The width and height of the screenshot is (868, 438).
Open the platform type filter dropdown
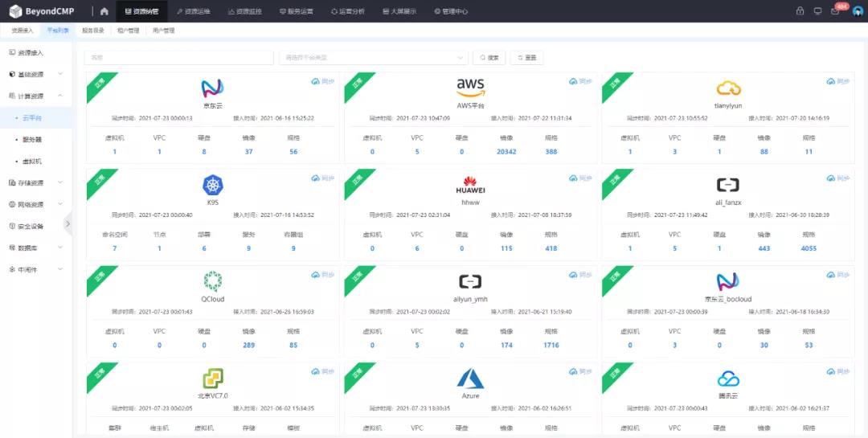[x=373, y=58]
